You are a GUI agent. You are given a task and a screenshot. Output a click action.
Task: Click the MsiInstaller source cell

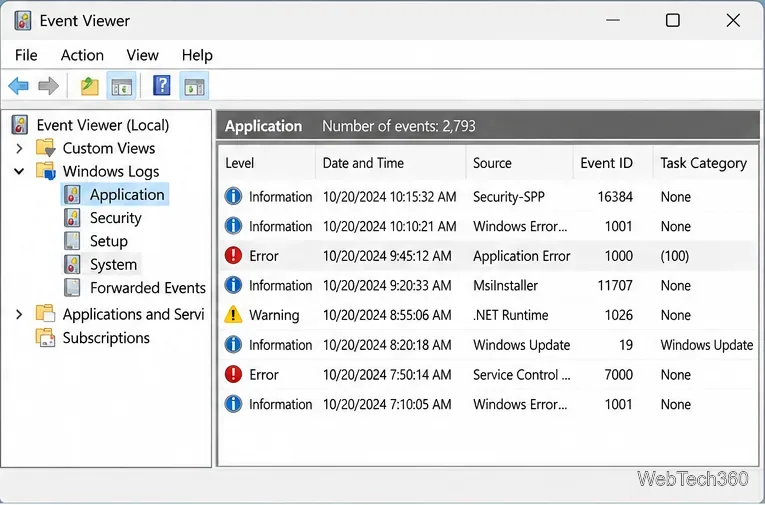click(x=505, y=285)
